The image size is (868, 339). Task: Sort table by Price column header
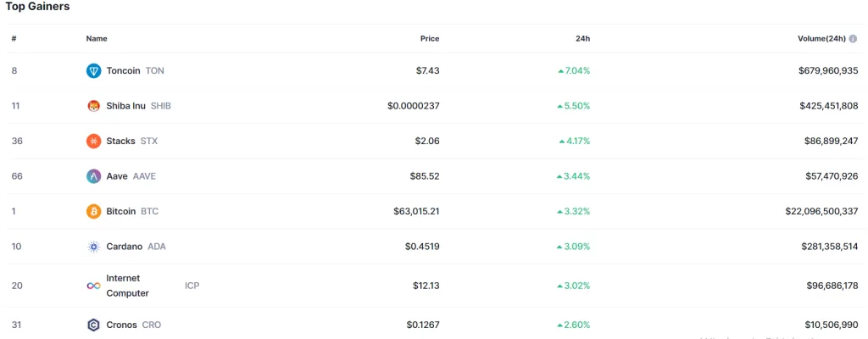coord(430,38)
